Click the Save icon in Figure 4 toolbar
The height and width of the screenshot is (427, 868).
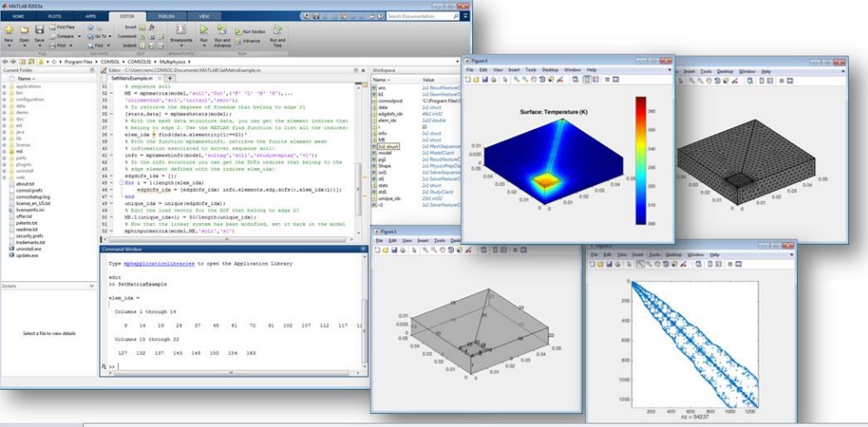[x=485, y=80]
